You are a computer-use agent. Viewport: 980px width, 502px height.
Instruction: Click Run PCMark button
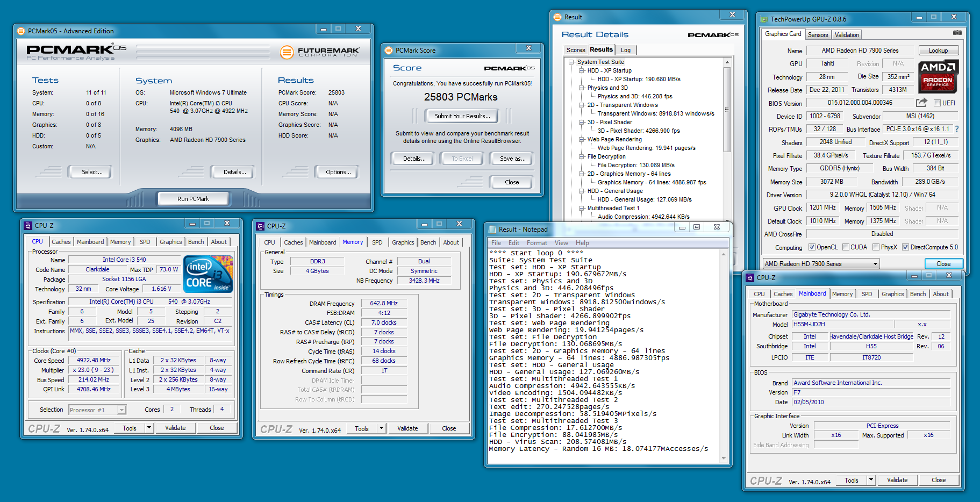coord(193,199)
